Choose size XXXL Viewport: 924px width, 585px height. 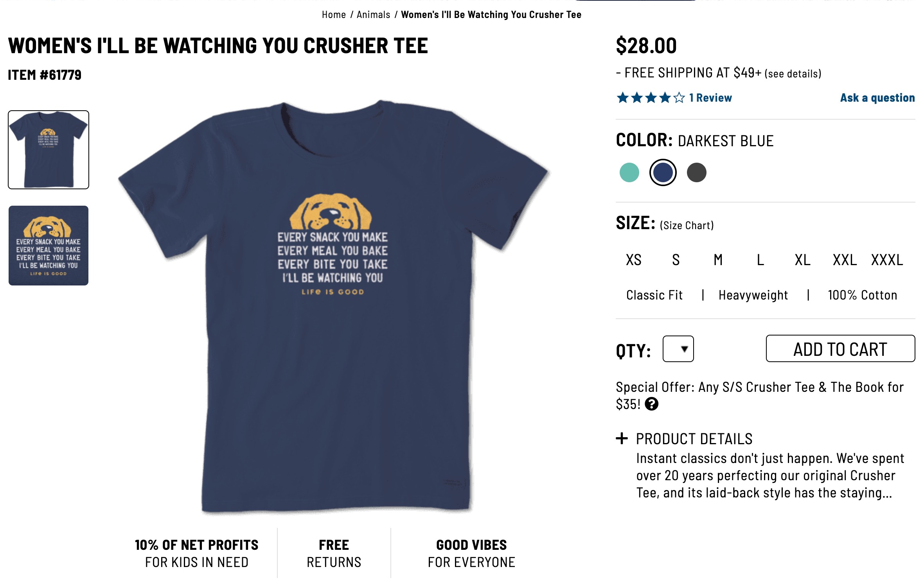(887, 260)
